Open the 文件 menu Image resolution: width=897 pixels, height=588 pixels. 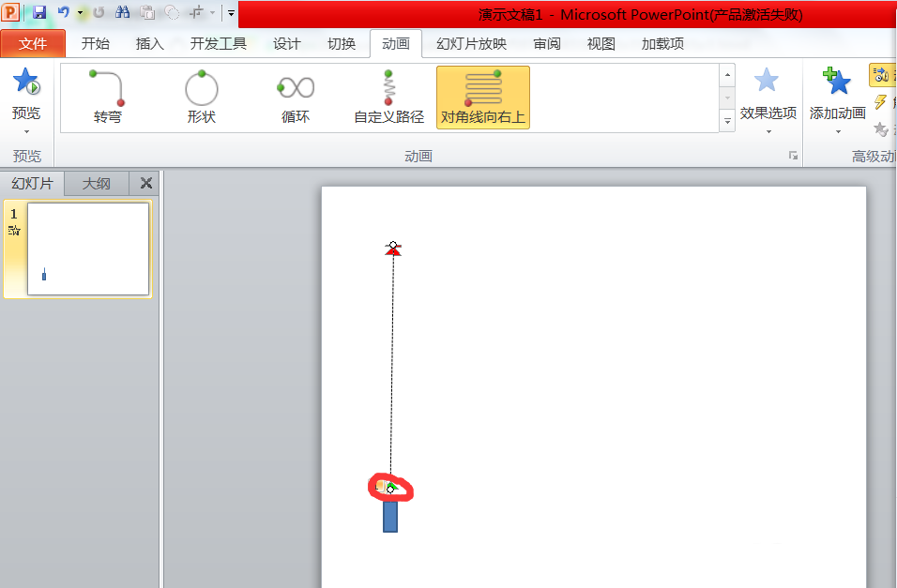pos(33,43)
